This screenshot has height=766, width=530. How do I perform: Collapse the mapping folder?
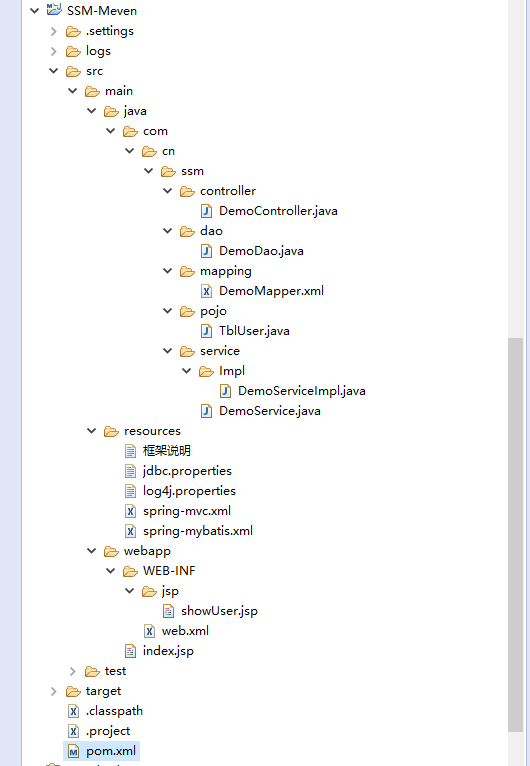pyautogui.click(x=168, y=271)
